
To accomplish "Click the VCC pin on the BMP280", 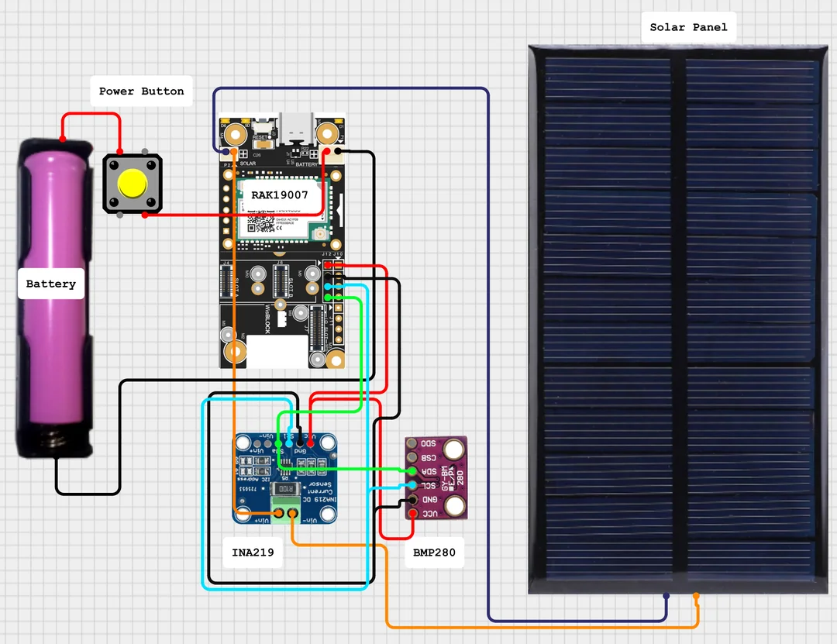I will click(x=412, y=512).
